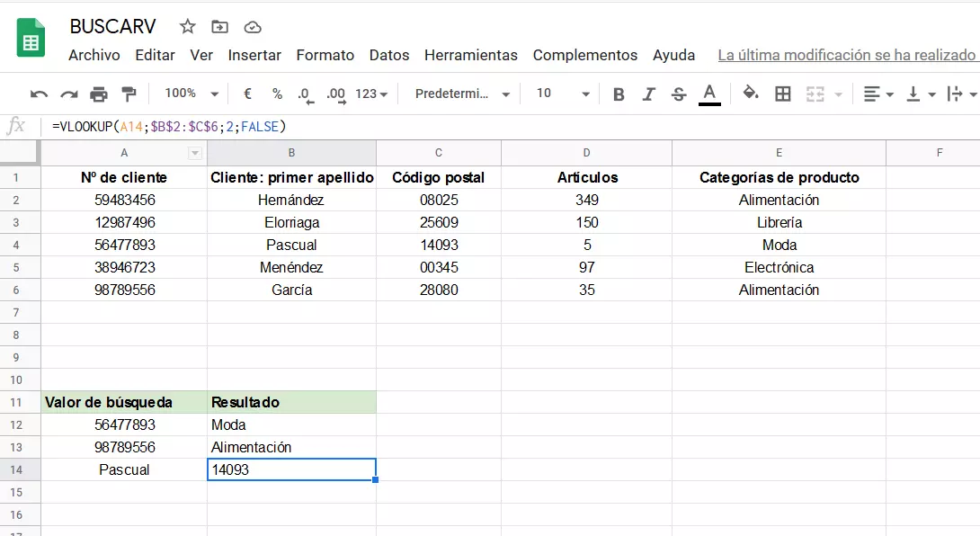Open the Fill color paint bucket icon
Screen dimensions: 980x536
tap(750, 94)
